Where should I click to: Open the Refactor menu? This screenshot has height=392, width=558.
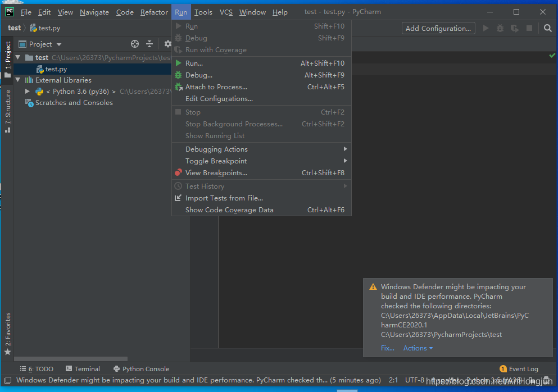(154, 12)
